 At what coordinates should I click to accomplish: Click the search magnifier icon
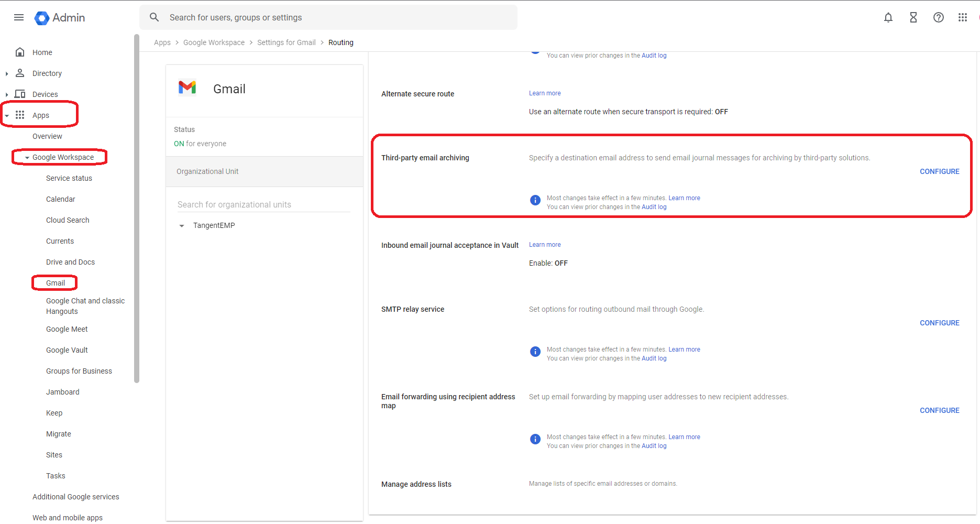click(x=154, y=17)
